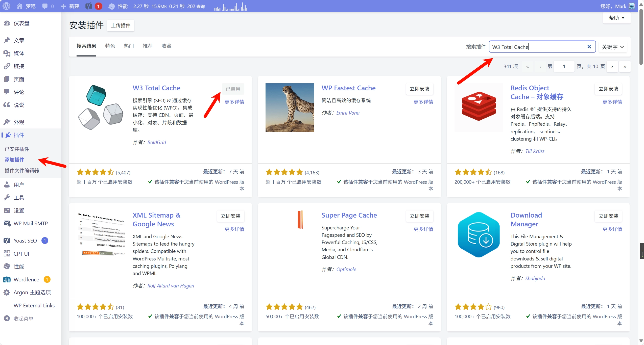The image size is (644, 345).
Task: Open the 关键字 search type dropdown
Action: (613, 47)
